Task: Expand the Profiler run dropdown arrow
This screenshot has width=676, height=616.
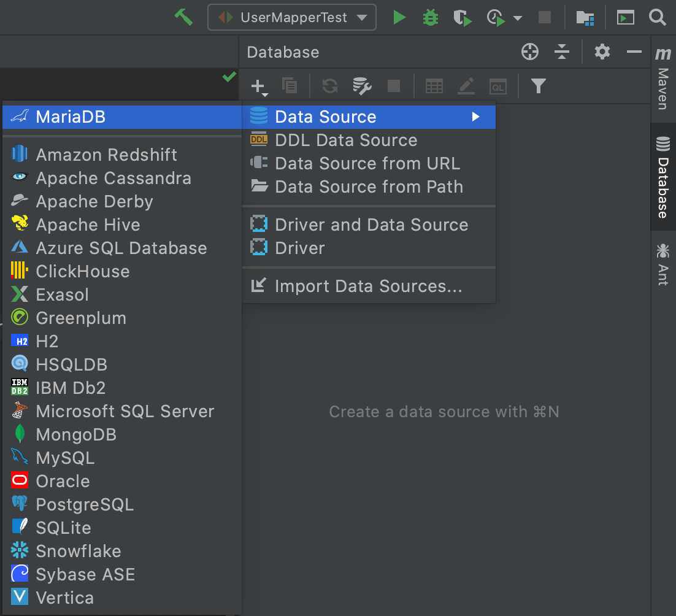Action: 518,18
